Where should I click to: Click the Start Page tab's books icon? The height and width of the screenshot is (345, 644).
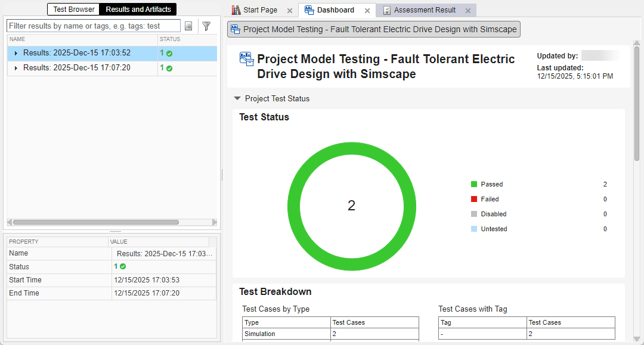[237, 10]
